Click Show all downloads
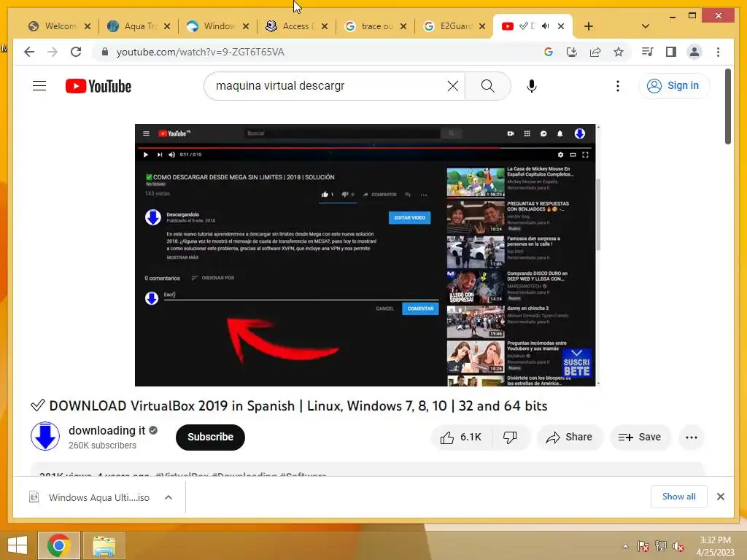The image size is (747, 560). 678,497
